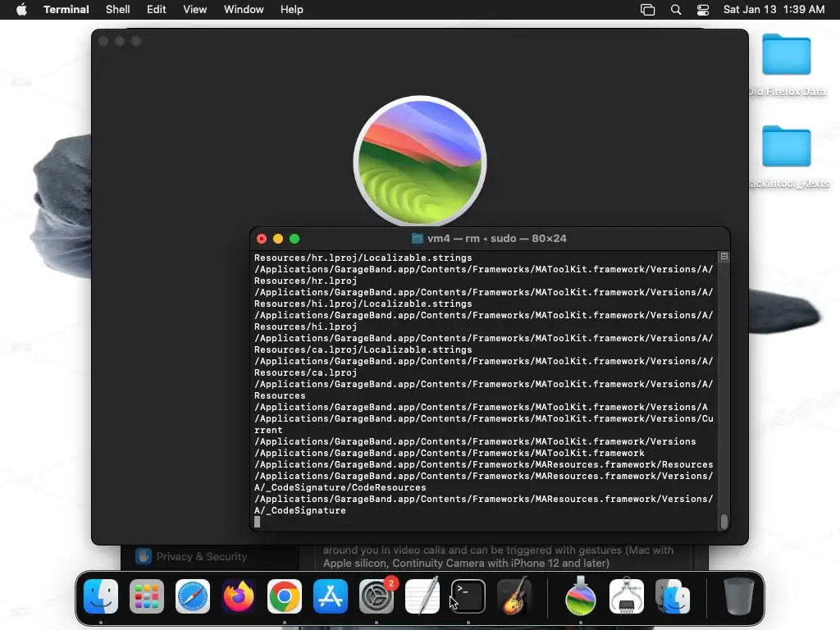Viewport: 840px width, 630px height.
Task: Click the Terminal cursor block line
Action: click(257, 522)
